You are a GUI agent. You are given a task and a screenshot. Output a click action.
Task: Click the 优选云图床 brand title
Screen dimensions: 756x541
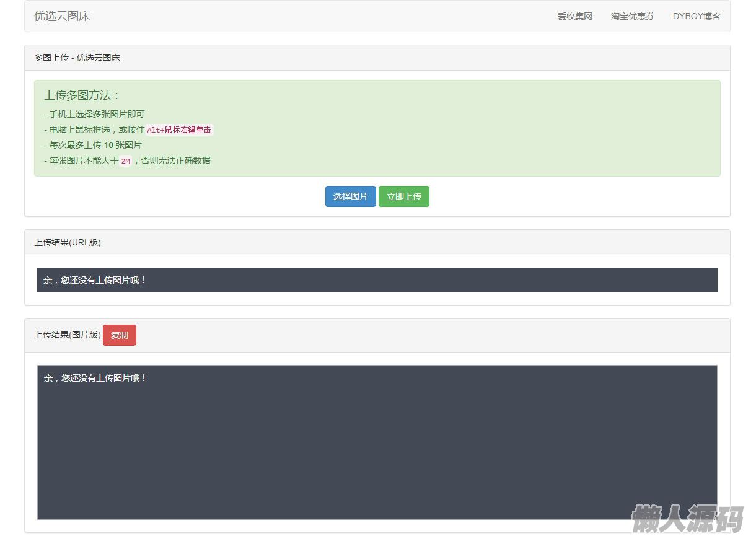click(62, 16)
